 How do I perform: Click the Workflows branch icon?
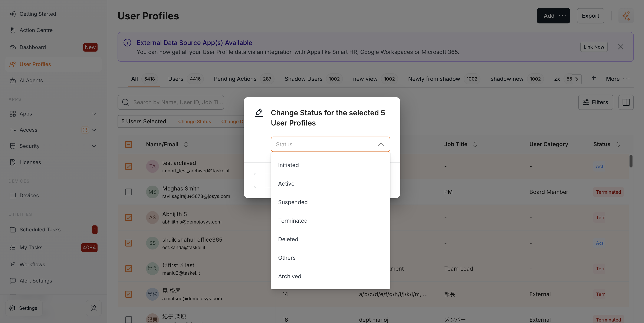coord(13,265)
